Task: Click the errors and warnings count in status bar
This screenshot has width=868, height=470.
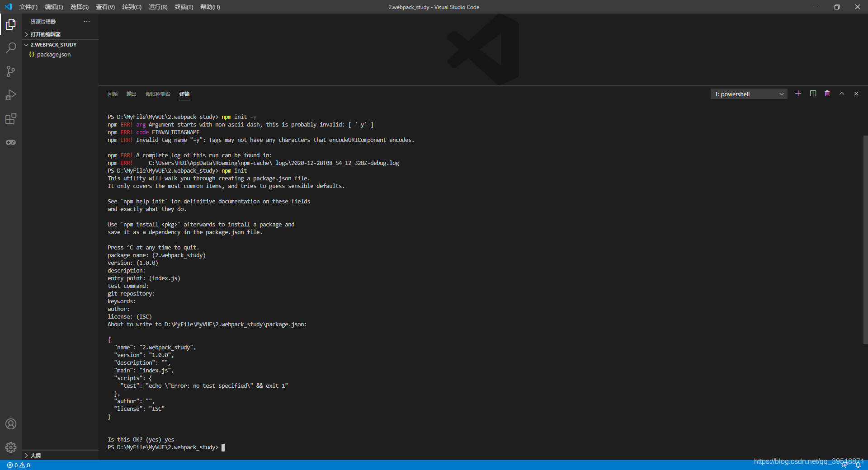Action: tap(19, 465)
